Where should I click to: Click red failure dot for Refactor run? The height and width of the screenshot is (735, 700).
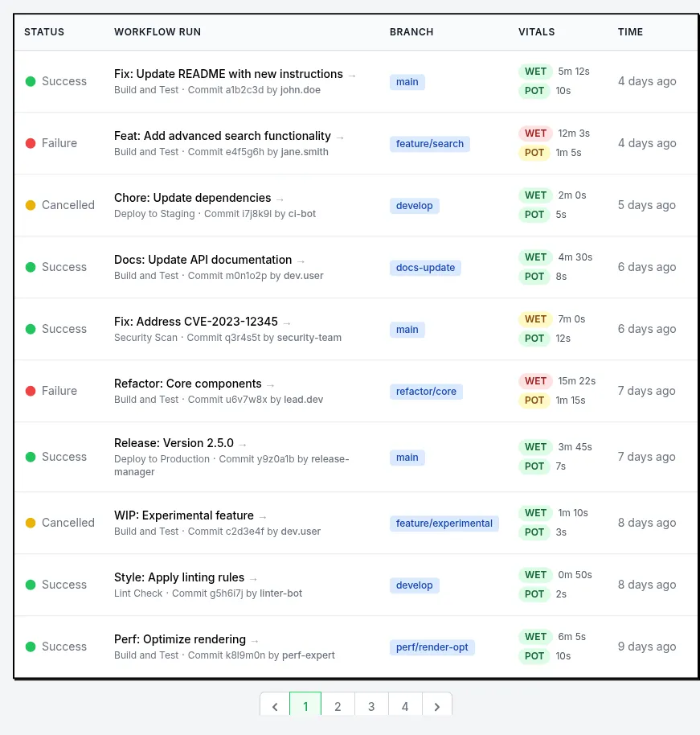coord(31,391)
